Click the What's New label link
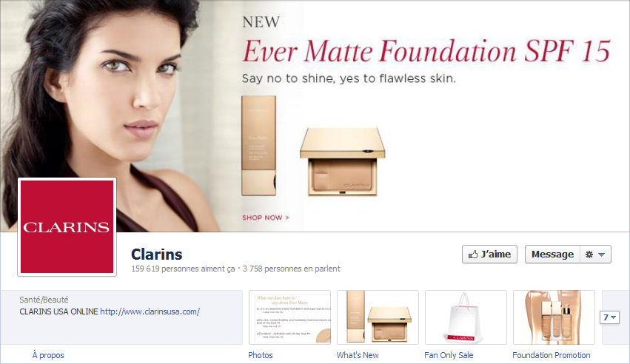The image size is (630, 364). (357, 355)
